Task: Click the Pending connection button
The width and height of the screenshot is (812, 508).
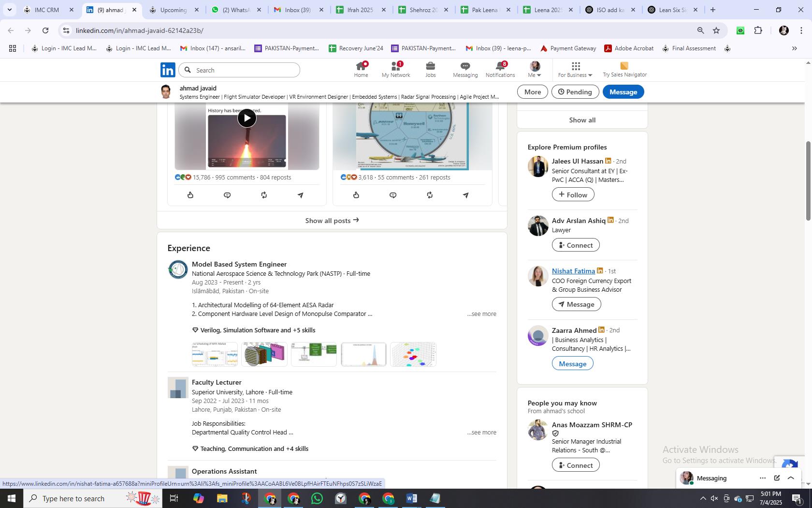Action: (x=575, y=92)
